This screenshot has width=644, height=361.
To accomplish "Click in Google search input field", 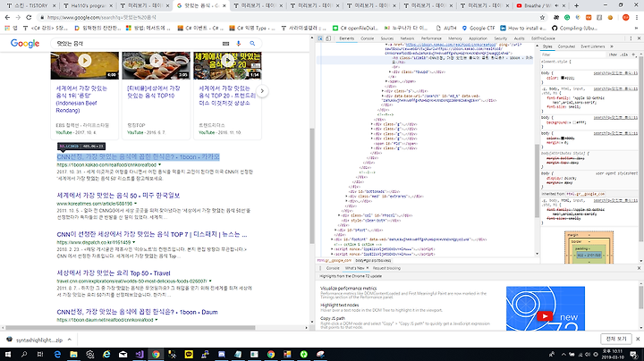I will pos(138,44).
